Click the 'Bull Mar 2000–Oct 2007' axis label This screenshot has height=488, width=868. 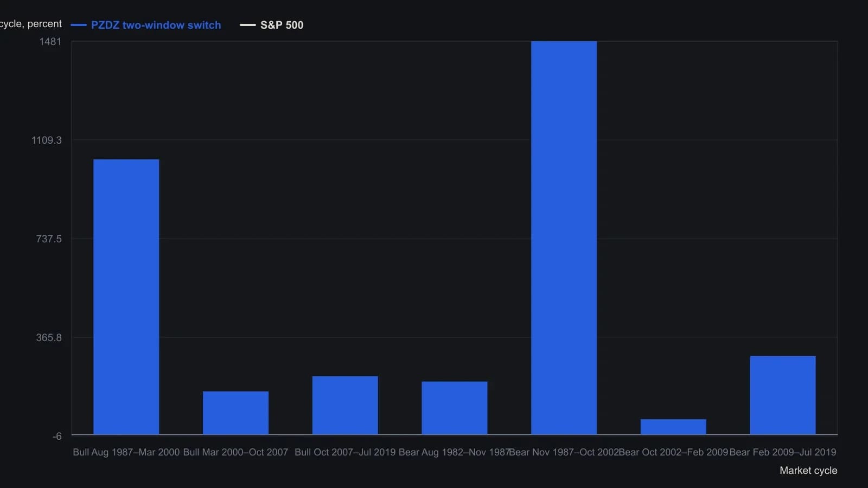click(235, 452)
